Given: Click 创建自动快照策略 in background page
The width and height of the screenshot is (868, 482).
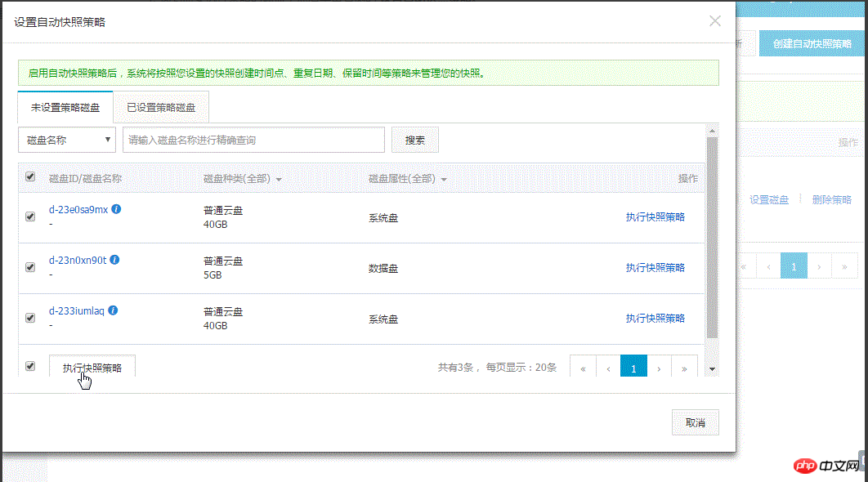Looking at the screenshot, I should click(x=812, y=44).
